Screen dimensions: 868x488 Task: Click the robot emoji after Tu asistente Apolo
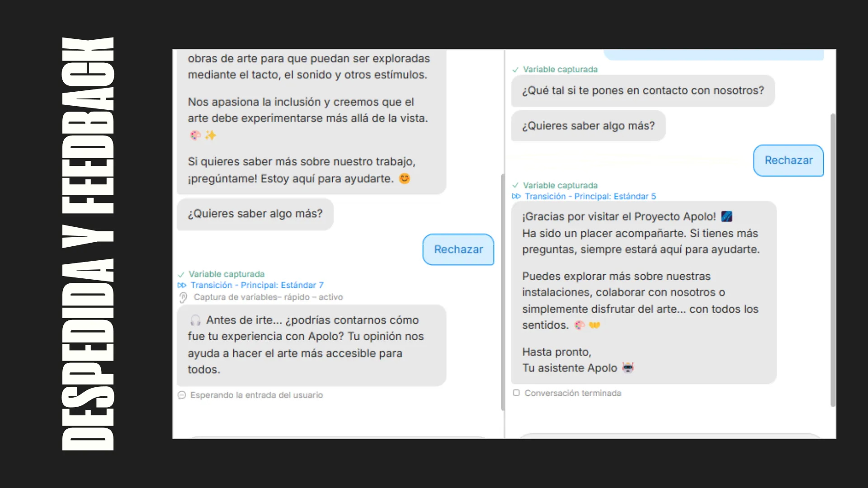[x=628, y=367]
